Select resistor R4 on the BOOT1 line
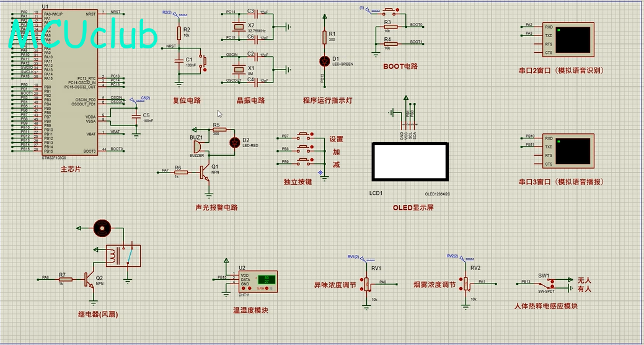 click(390, 43)
